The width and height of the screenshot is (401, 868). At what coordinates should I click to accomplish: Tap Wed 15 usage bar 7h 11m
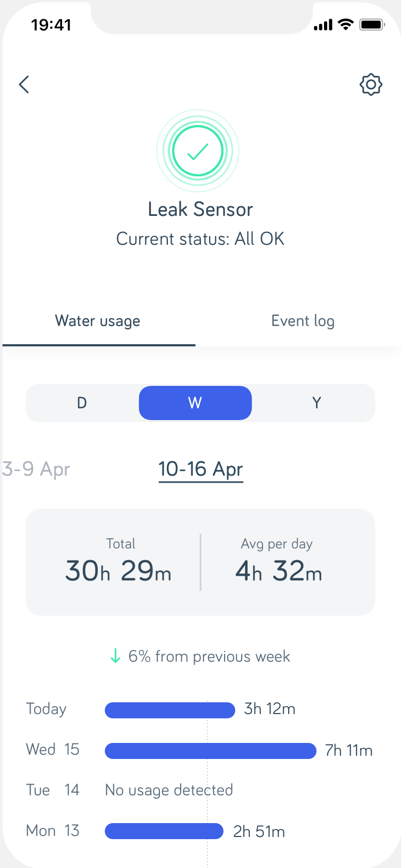point(211,750)
